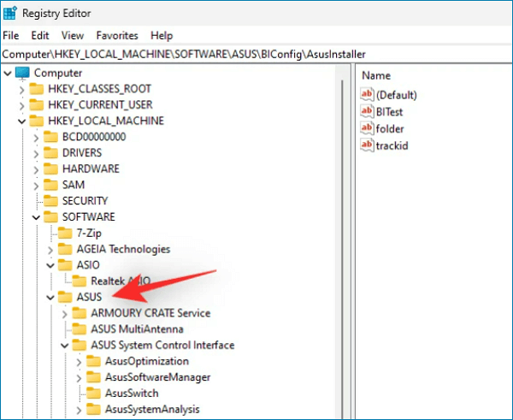Click the BCD00000000 folder icon
This screenshot has height=420, width=513.
50,137
